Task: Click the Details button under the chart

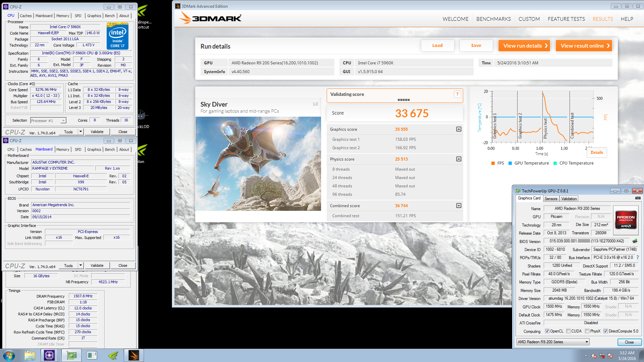Action: [x=597, y=152]
